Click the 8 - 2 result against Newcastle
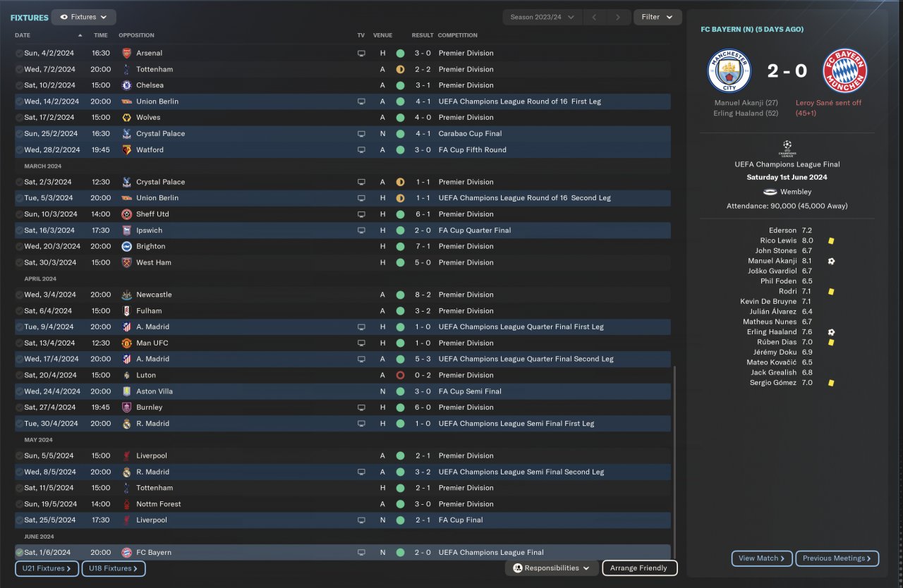Viewport: 903px width, 588px height. pyautogui.click(x=423, y=295)
